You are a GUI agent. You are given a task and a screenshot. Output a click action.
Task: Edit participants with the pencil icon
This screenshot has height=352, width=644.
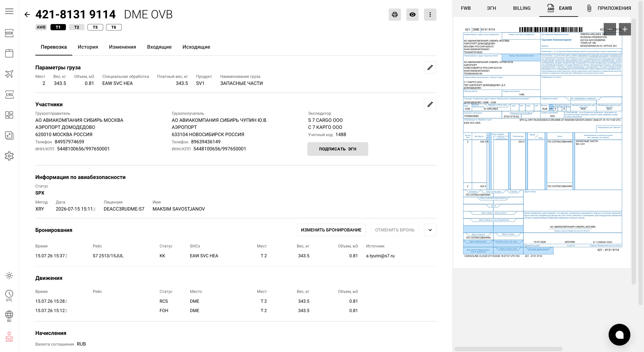(x=430, y=104)
